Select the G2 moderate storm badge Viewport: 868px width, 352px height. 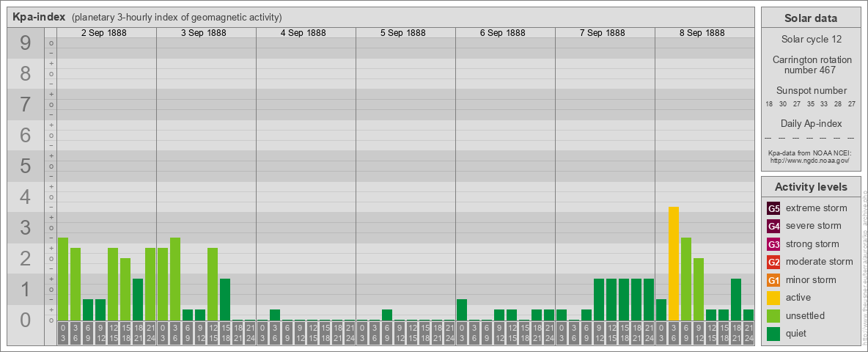pos(774,262)
